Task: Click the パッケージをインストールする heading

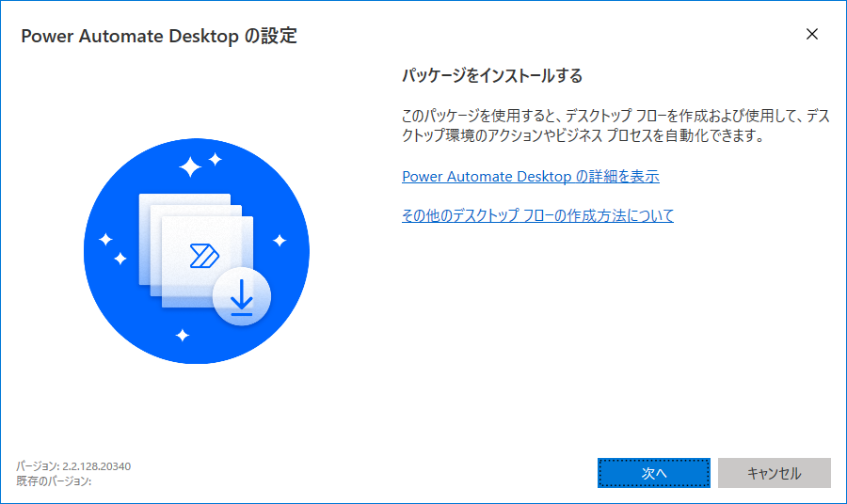Action: point(492,75)
